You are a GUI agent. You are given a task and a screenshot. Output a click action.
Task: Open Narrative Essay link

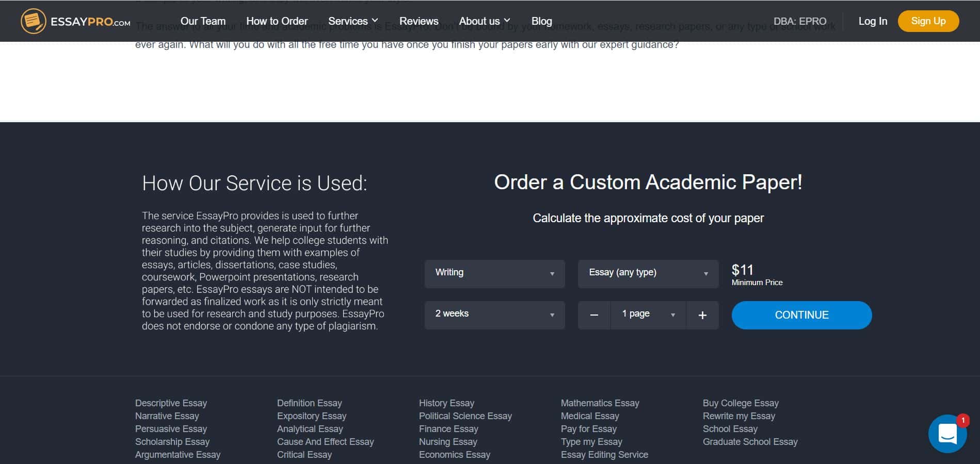(x=167, y=416)
